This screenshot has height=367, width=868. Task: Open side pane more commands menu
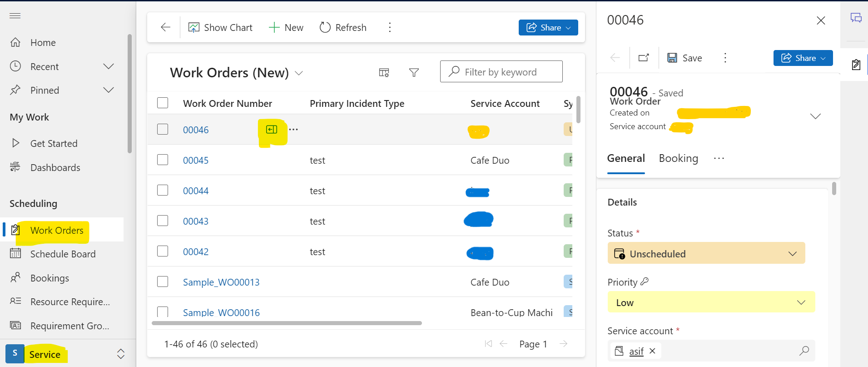click(x=725, y=58)
